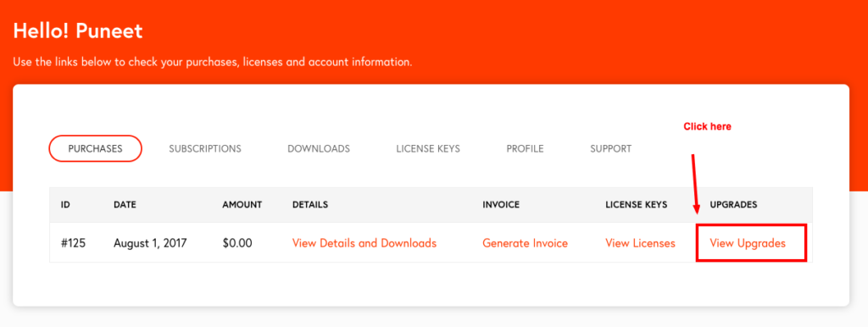This screenshot has width=868, height=327.
Task: Click the Date column header
Action: (x=125, y=205)
